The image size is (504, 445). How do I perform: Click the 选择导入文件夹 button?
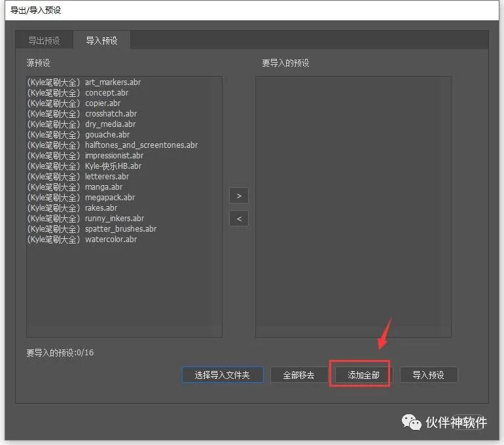(x=223, y=375)
